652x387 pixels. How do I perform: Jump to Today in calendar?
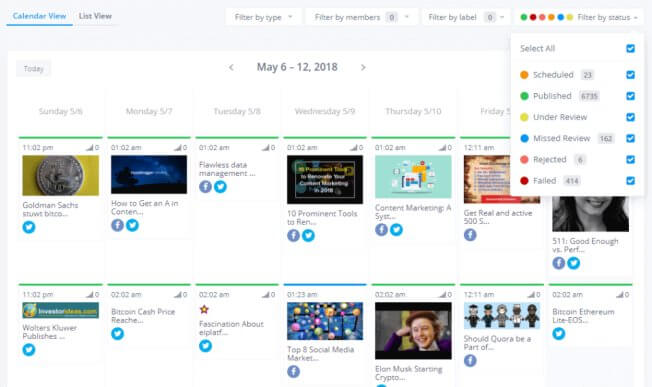(34, 69)
